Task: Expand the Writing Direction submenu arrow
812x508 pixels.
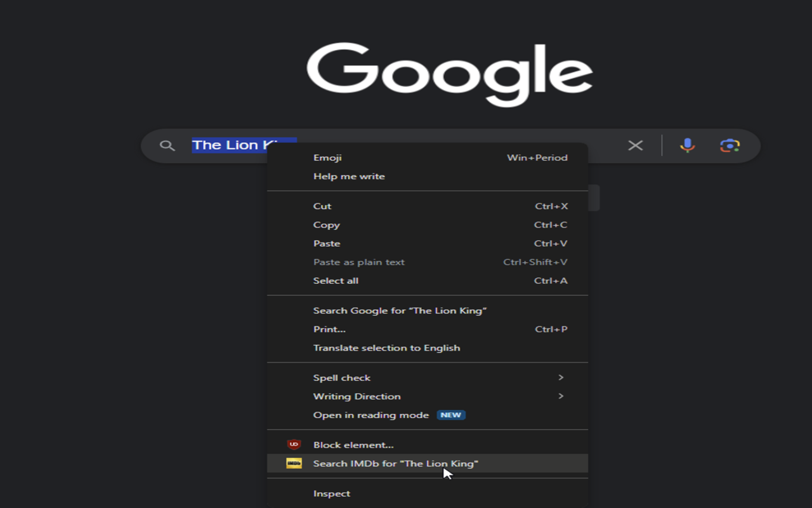Action: (561, 396)
